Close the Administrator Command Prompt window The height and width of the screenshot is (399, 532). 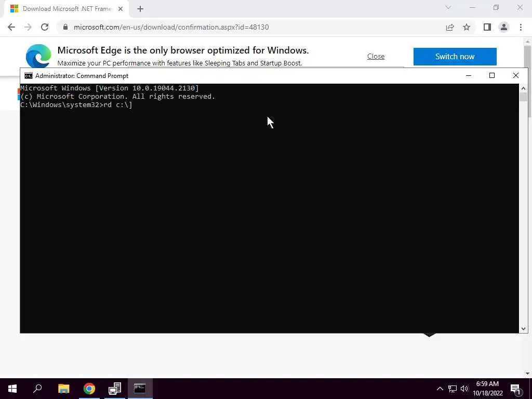point(516,76)
